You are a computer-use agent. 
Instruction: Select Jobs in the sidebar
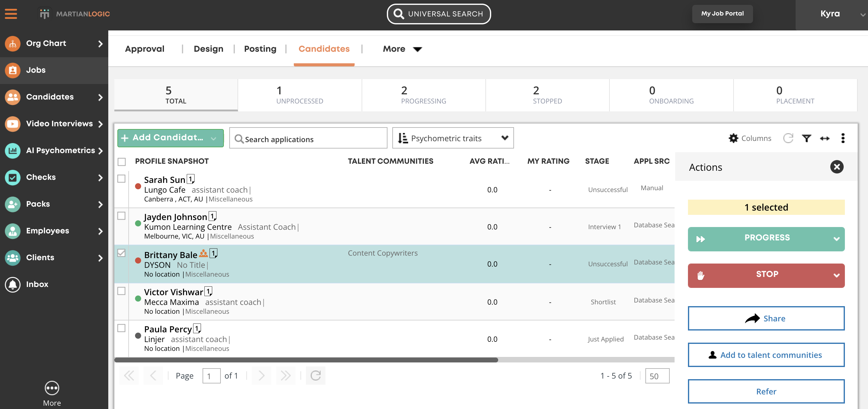pyautogui.click(x=36, y=70)
